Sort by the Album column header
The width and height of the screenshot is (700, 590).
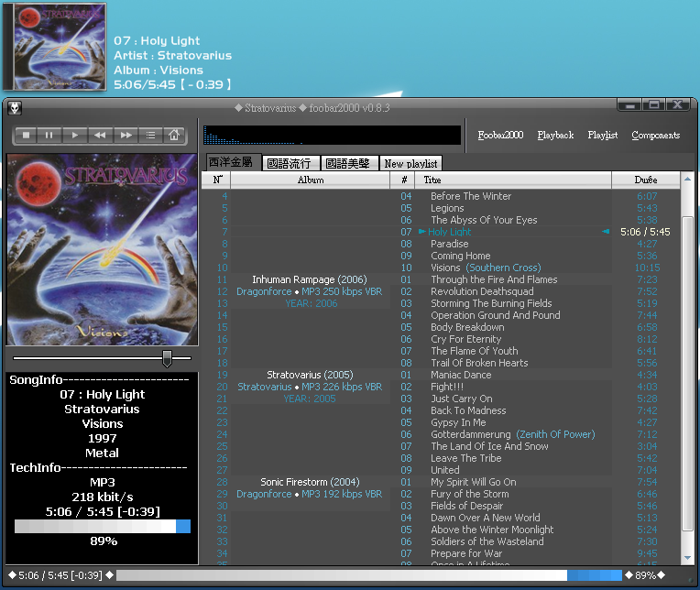pos(311,180)
